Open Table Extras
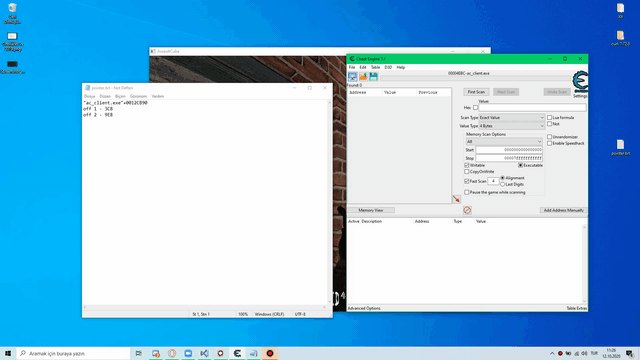 [x=577, y=309]
